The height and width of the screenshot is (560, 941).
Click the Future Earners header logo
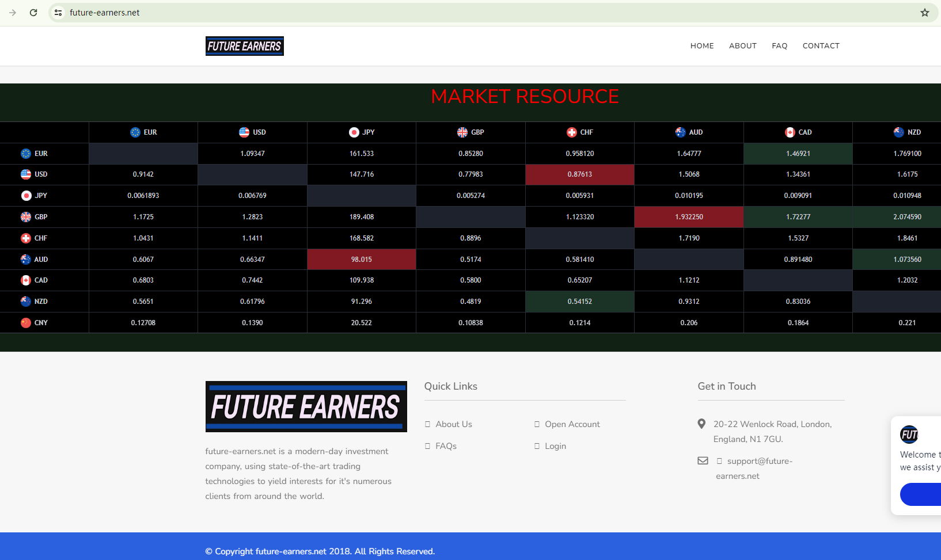tap(244, 46)
